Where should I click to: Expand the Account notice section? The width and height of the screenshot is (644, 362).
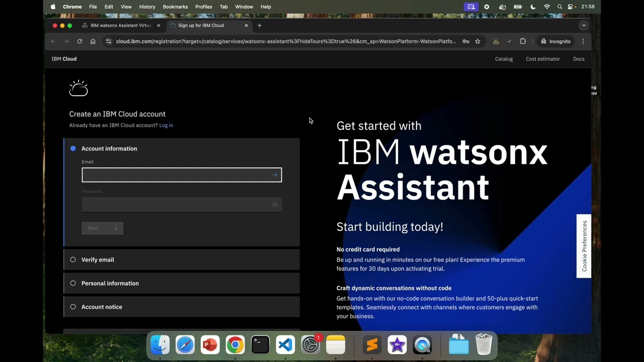tap(182, 307)
